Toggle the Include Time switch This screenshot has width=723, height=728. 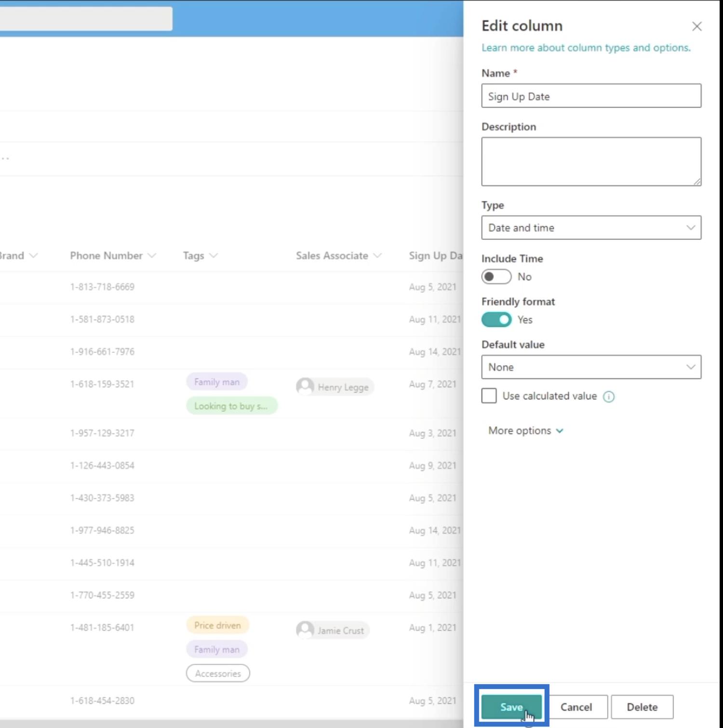coord(496,277)
